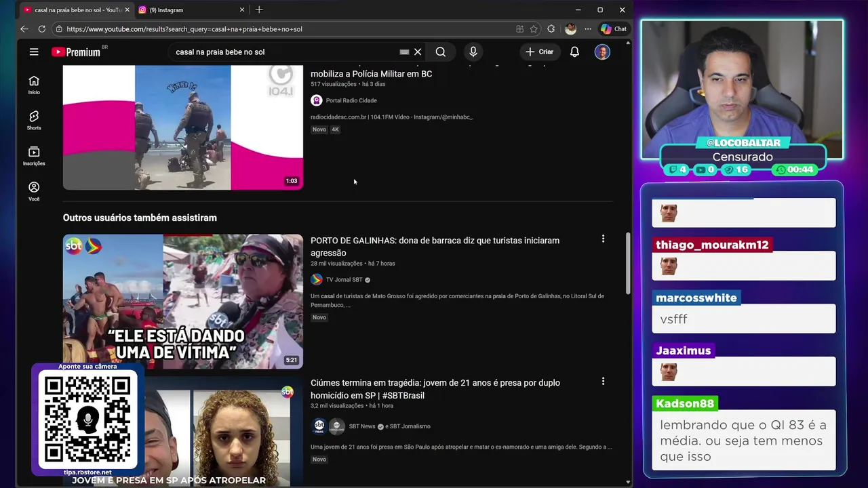Open Inscrições in the sidebar
The height and width of the screenshot is (488, 868).
34,156
